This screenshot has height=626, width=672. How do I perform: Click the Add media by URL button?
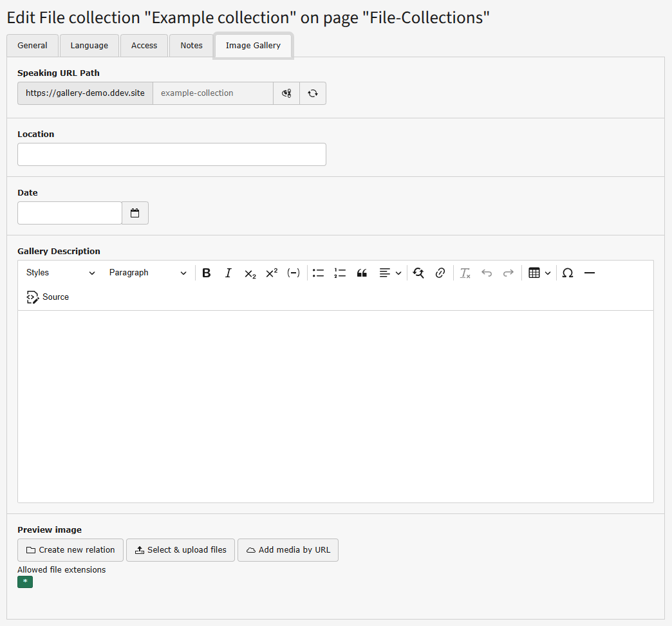(x=288, y=550)
